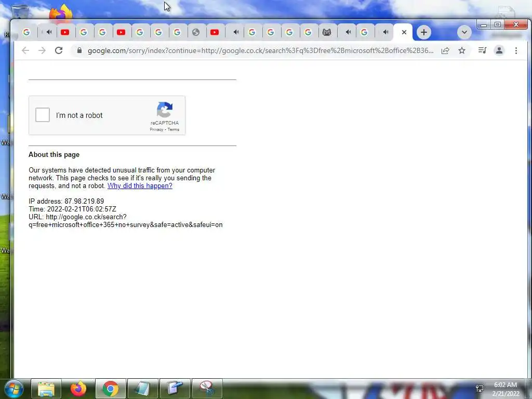The height and width of the screenshot is (399, 532).
Task: Open the reCAPTCHA Terms link
Action: coord(173,129)
